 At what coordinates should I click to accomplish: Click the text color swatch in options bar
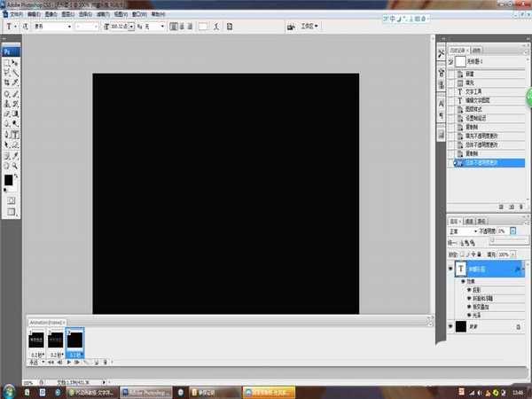click(203, 27)
